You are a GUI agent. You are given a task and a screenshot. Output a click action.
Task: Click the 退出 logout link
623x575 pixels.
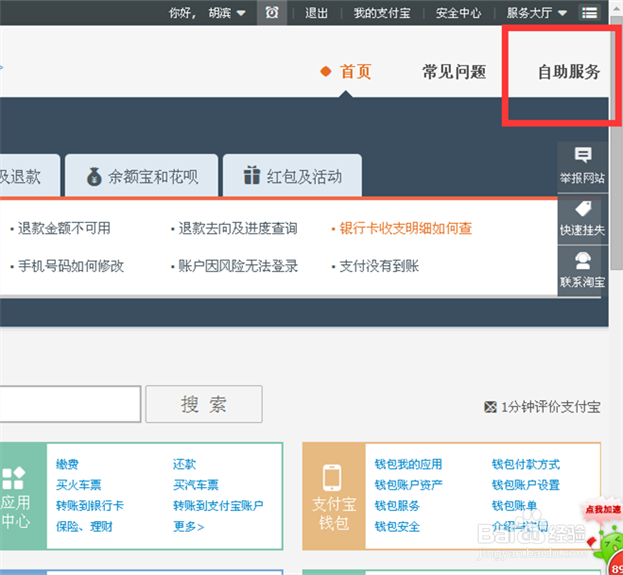click(x=316, y=13)
